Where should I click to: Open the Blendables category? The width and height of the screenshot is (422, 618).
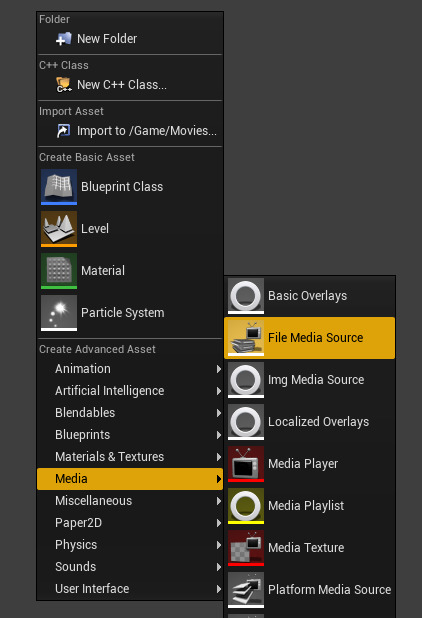(130, 413)
